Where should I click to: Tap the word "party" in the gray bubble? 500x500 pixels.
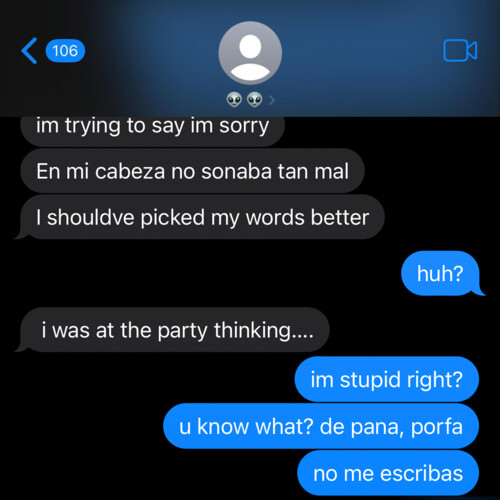[x=182, y=331]
